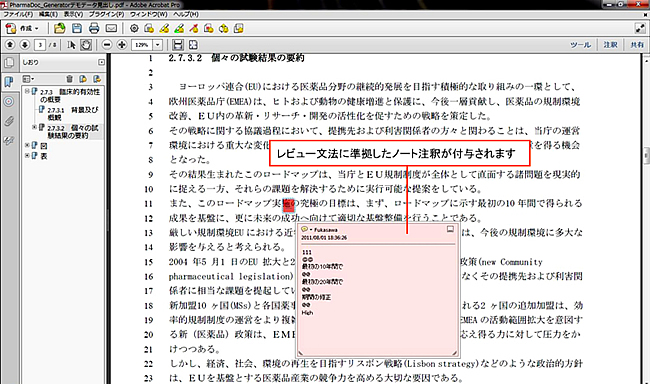Show the Page Thumbnails panel
The height and width of the screenshot is (384, 650).
(9, 63)
